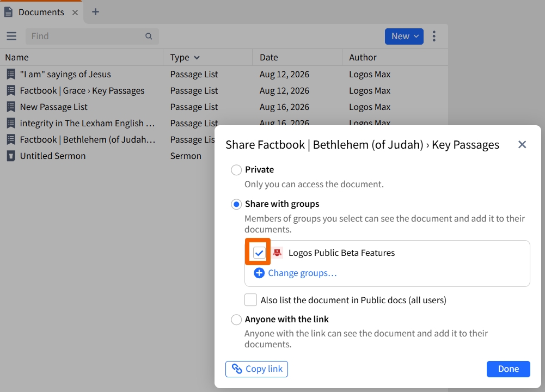Check Also list document in Public docs
This screenshot has width=545, height=392.
click(250, 299)
